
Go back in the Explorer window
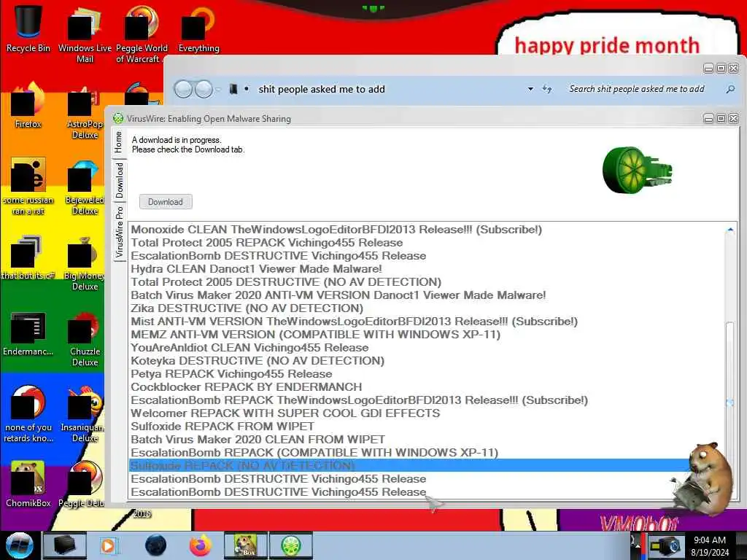(x=183, y=89)
